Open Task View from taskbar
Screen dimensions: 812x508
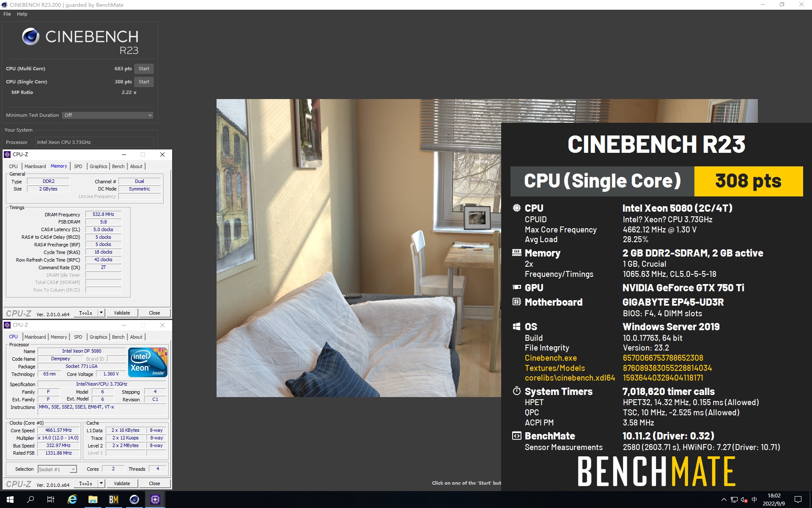(x=51, y=500)
